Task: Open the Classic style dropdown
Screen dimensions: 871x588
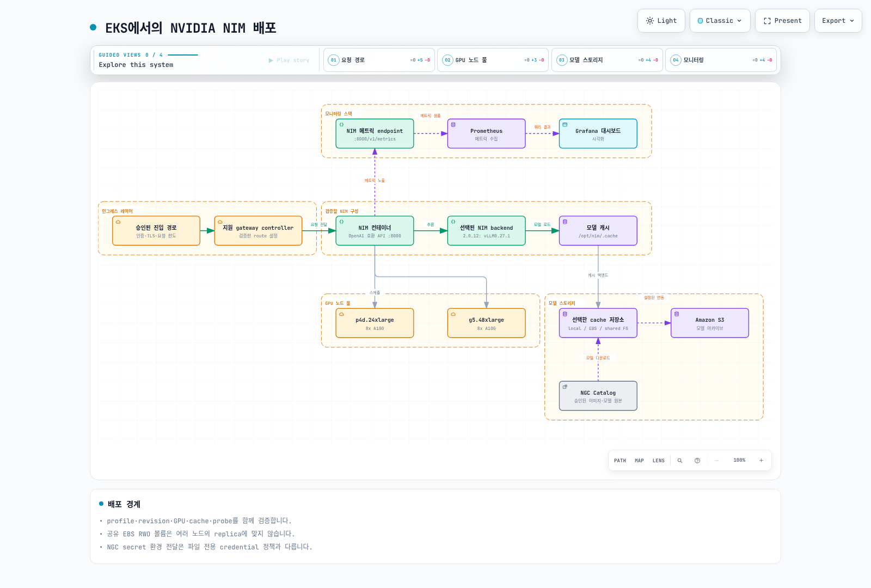Action: point(720,21)
